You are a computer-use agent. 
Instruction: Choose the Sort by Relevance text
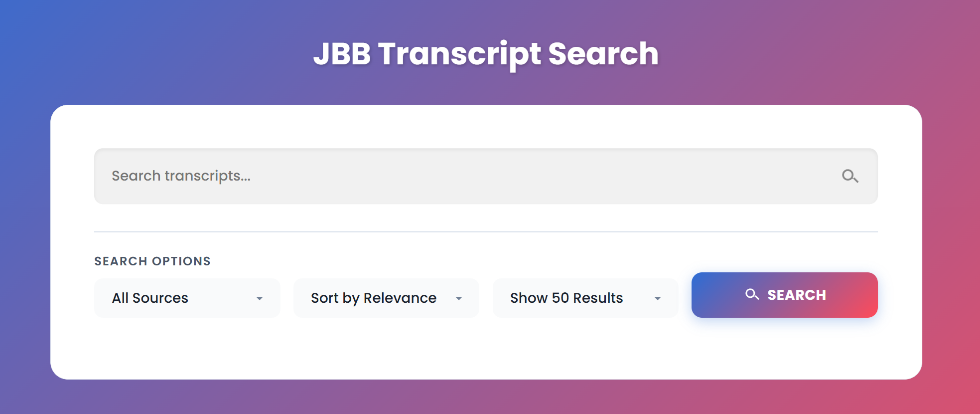pyautogui.click(x=374, y=298)
